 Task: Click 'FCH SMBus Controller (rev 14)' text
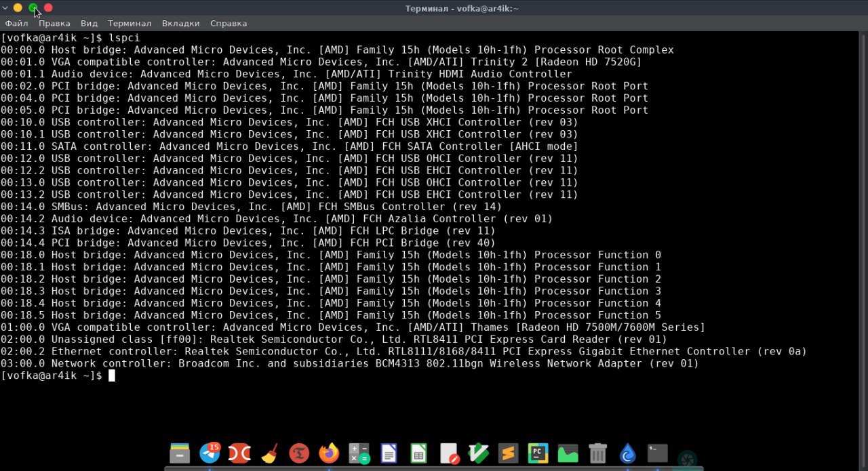[x=410, y=207]
